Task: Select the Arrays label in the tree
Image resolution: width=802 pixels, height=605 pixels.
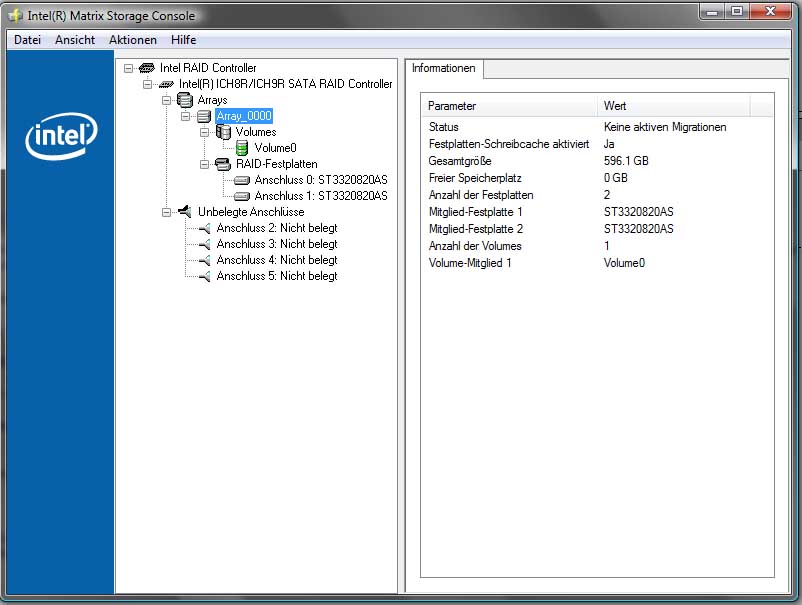Action: pos(212,100)
